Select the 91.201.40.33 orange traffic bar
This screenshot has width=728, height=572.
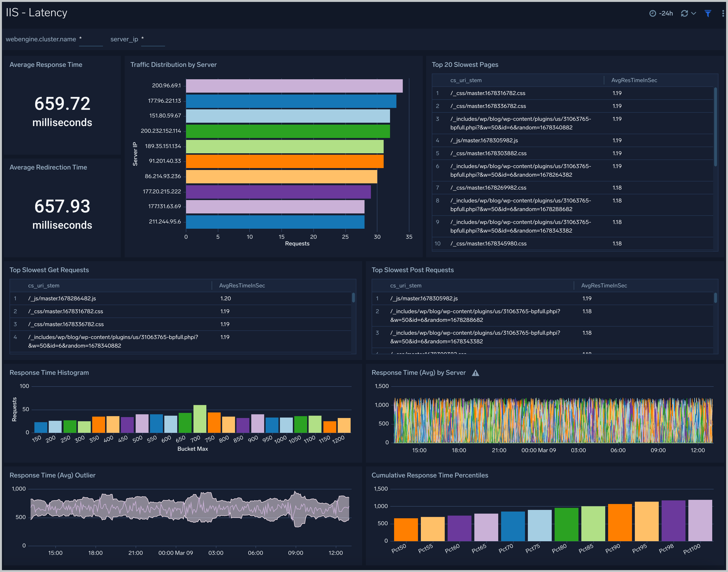coord(285,161)
